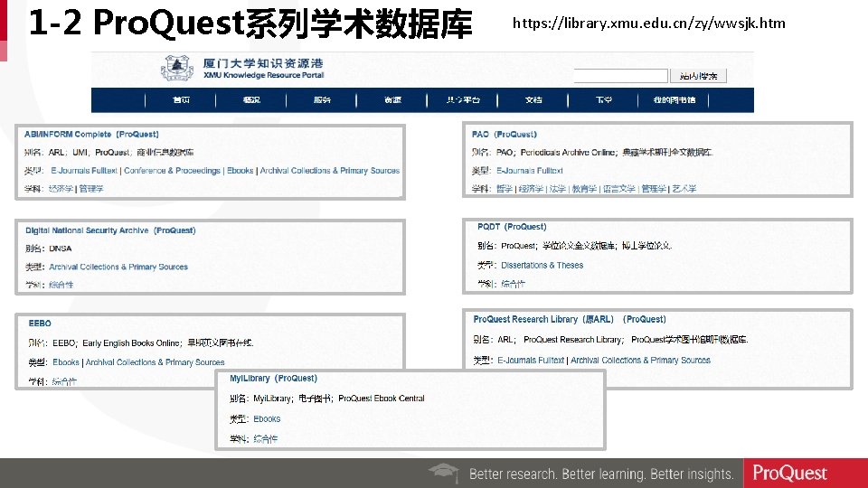This screenshot has height=488, width=868.
Task: Click 教育学 subject under PAO
Action: coord(584,189)
